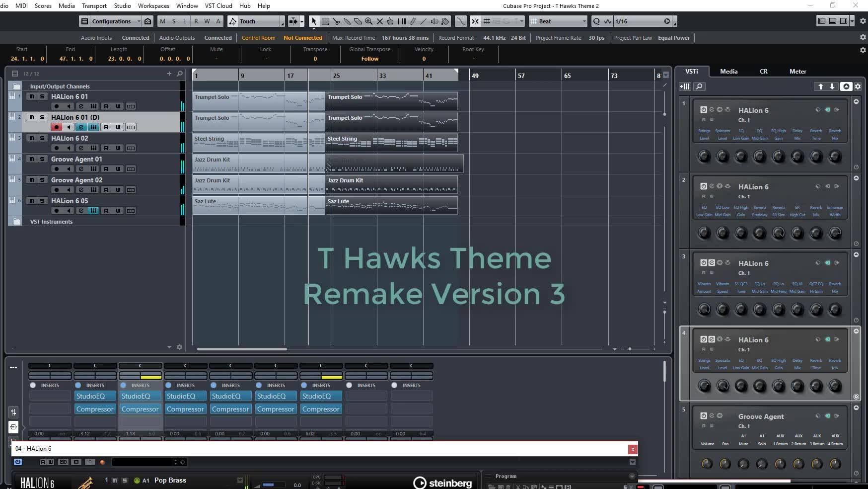Switch to the Meter tab
The image size is (868, 489).
[797, 71]
